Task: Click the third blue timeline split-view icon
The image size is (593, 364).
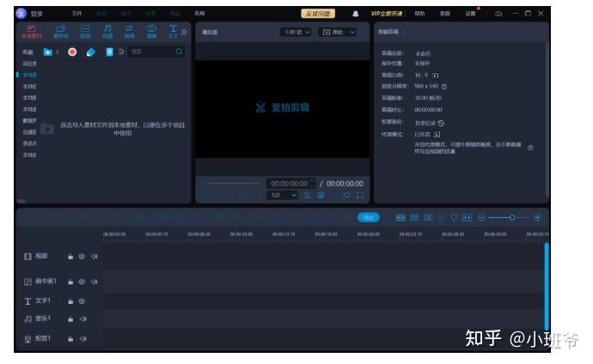Action: pyautogui.click(x=428, y=217)
